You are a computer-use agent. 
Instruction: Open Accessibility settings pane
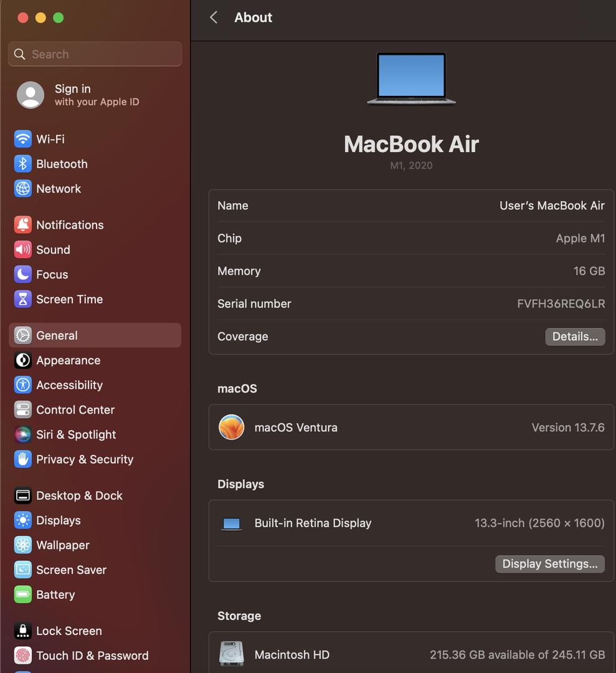coord(95,385)
